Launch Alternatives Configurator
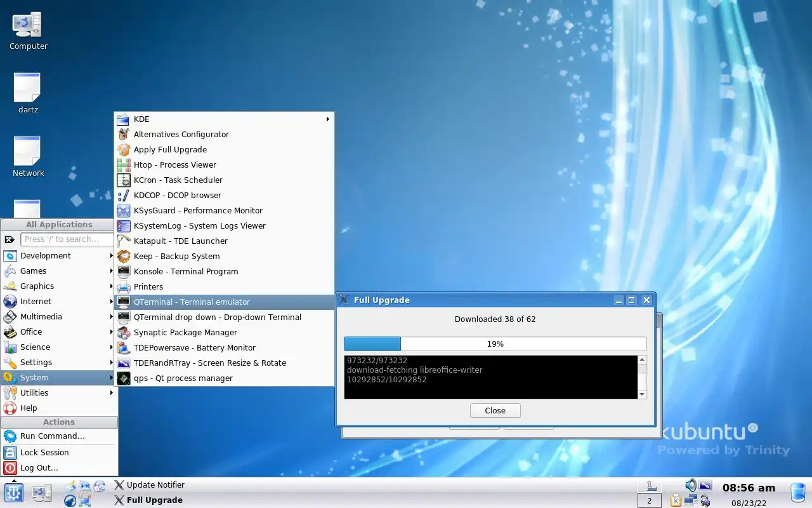 (x=225, y=135)
